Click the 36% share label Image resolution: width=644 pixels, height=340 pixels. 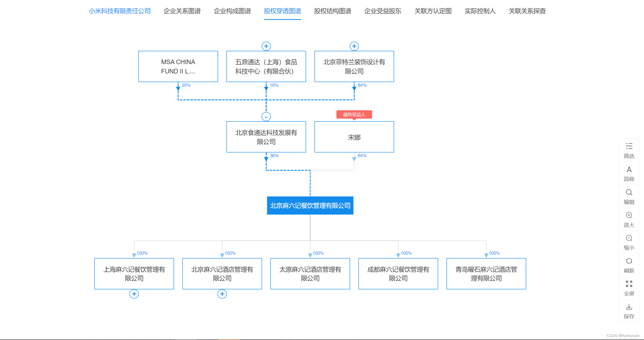coord(274,156)
